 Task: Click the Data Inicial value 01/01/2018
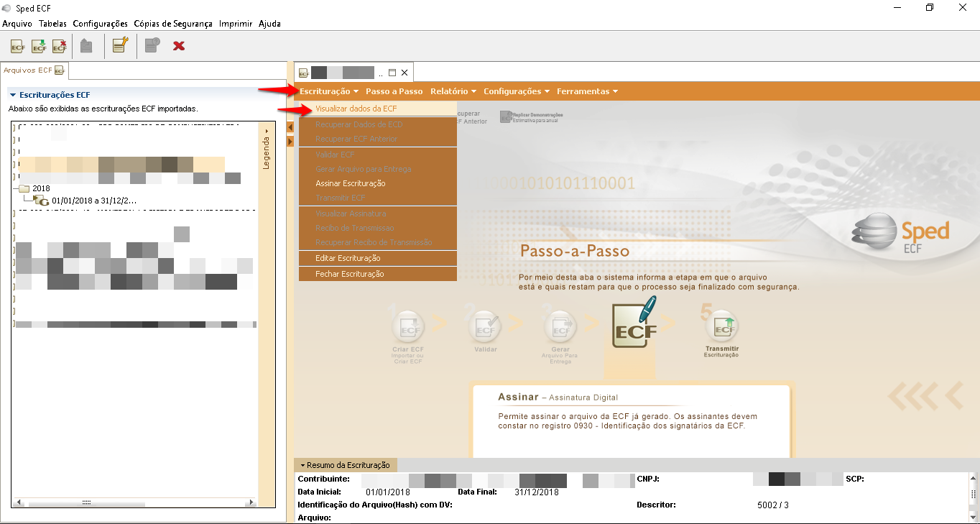(388, 492)
